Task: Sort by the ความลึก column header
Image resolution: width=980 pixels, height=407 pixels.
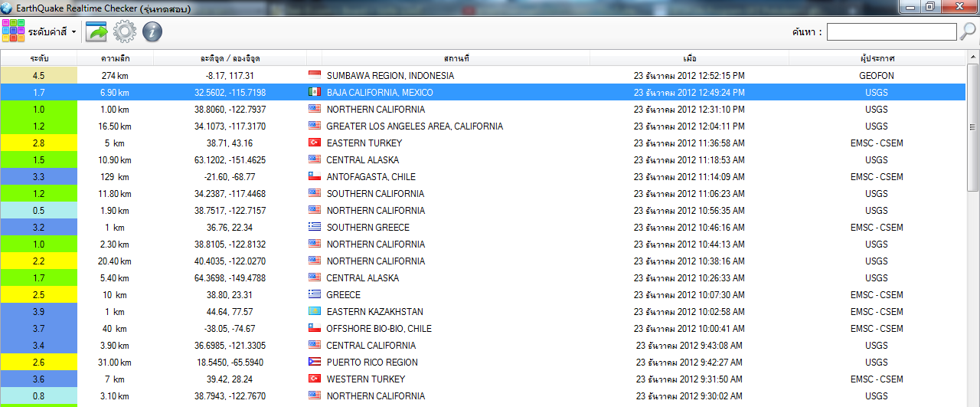Action: (x=115, y=58)
